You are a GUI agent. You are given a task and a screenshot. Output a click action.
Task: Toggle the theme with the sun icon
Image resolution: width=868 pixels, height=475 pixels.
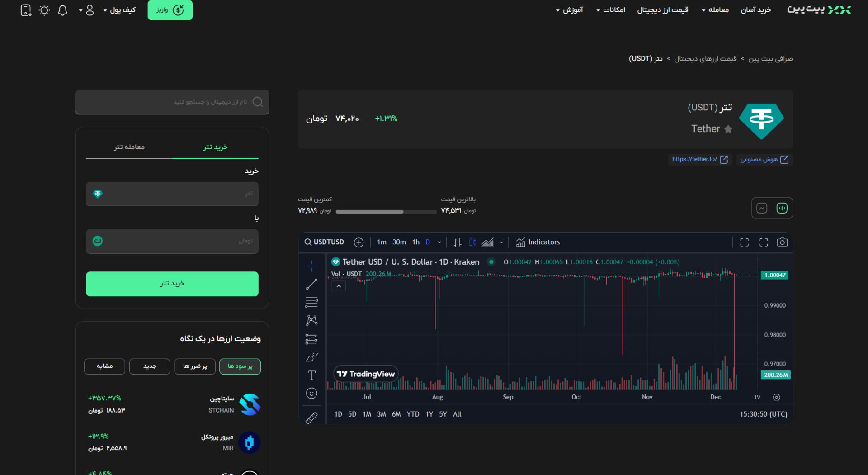[x=44, y=10]
